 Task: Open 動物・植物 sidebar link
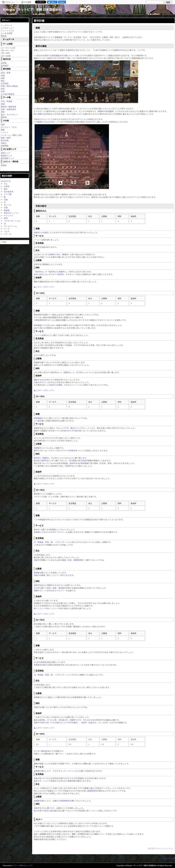pos(5,138)
